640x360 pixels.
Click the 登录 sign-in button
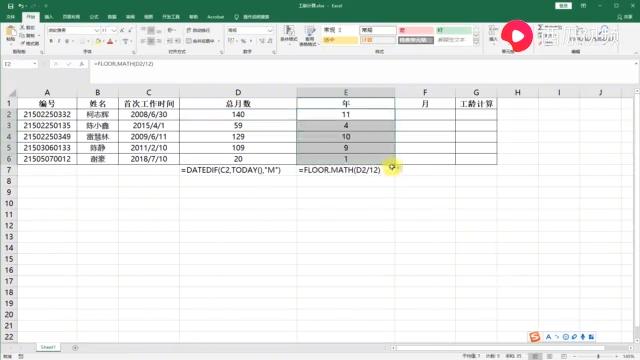pos(564,6)
